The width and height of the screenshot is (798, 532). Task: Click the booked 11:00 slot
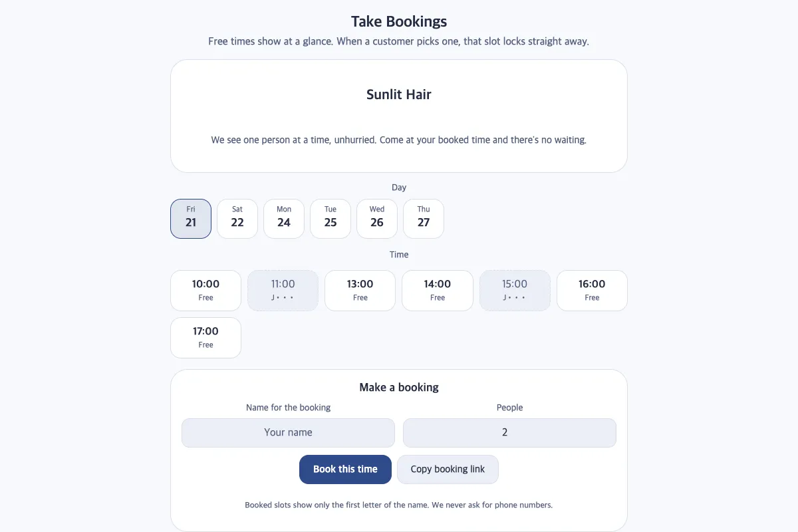[x=283, y=291]
